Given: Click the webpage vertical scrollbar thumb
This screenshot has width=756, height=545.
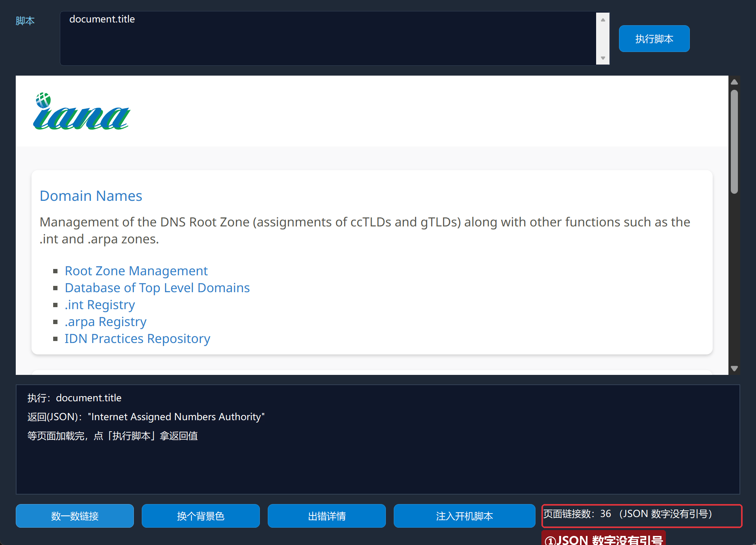Looking at the screenshot, I should click(734, 142).
